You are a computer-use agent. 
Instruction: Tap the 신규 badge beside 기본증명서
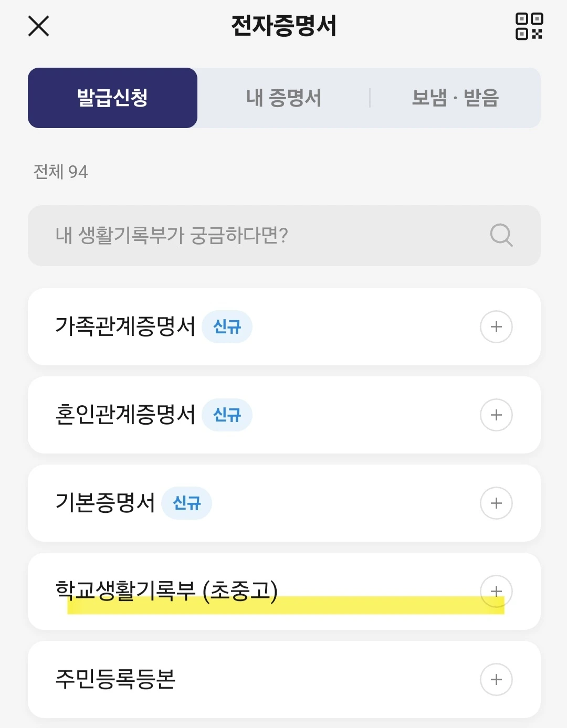tap(186, 503)
